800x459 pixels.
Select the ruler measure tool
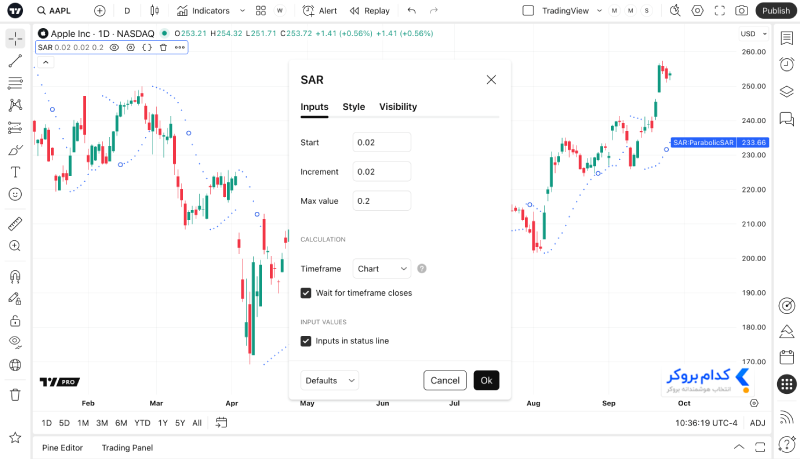15,223
